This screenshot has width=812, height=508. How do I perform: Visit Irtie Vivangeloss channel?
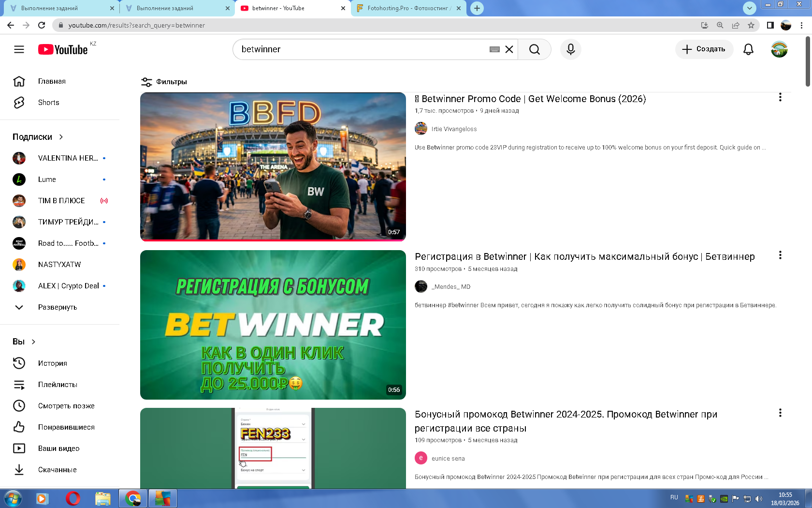454,129
